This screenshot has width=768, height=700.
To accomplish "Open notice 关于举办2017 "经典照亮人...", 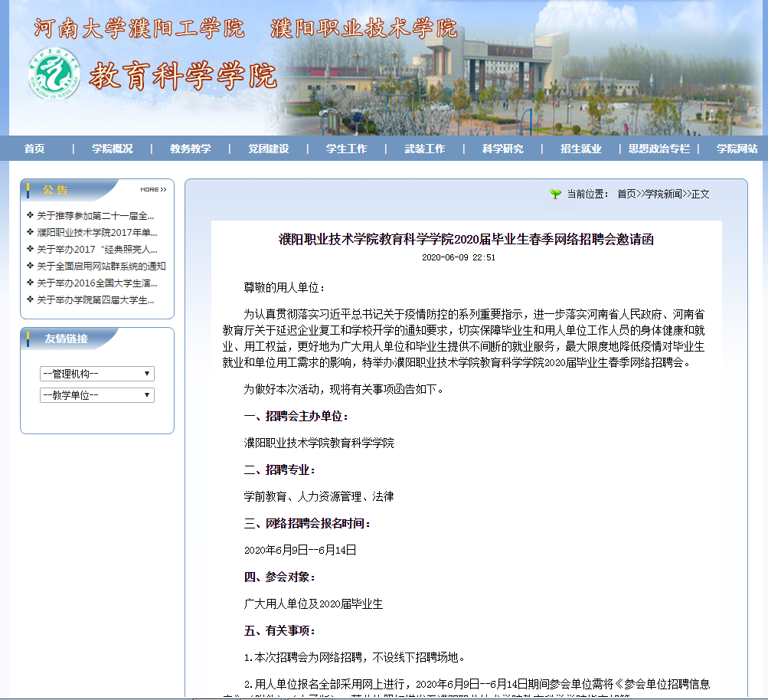I will 97,250.
